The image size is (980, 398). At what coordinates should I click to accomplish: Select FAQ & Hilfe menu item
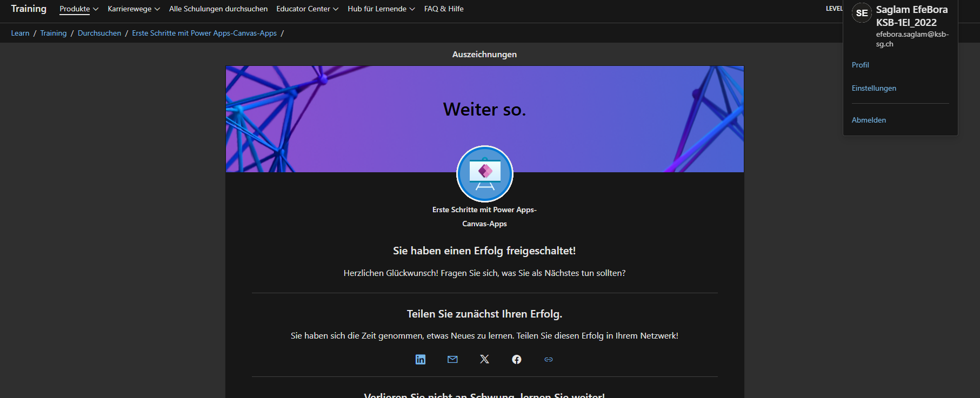click(444, 9)
